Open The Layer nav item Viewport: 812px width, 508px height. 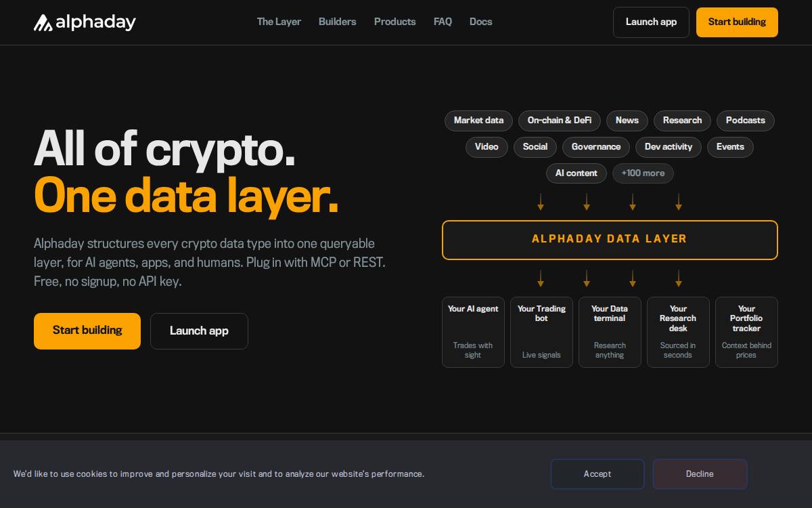[279, 22]
